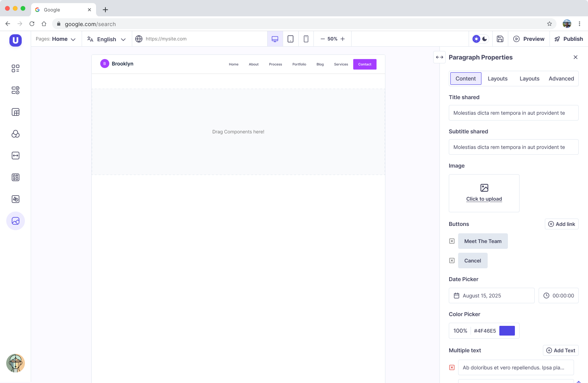Click the Title shared input field
The width and height of the screenshot is (588, 383).
(513, 113)
